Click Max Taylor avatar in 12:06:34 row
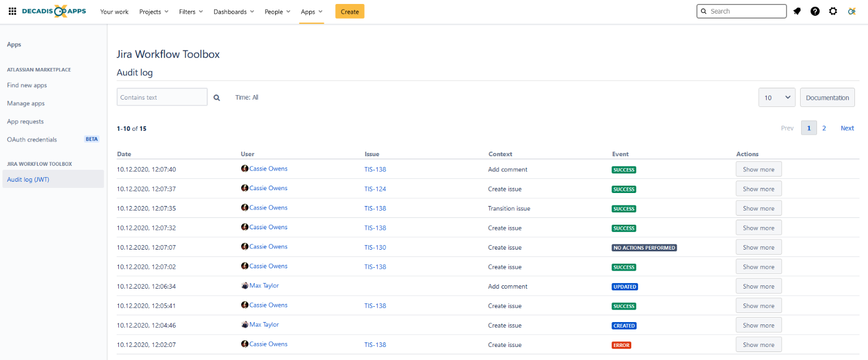This screenshot has height=360, width=868. pyautogui.click(x=245, y=286)
